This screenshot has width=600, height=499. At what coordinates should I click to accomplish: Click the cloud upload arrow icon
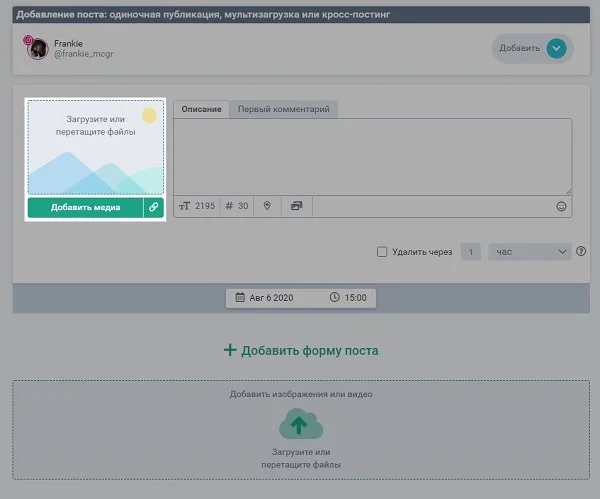tap(301, 425)
